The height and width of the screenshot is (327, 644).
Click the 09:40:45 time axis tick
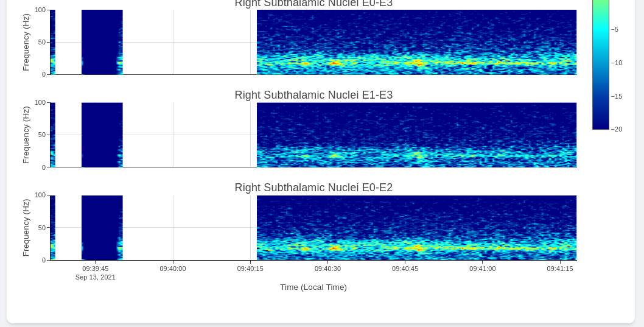(405, 269)
